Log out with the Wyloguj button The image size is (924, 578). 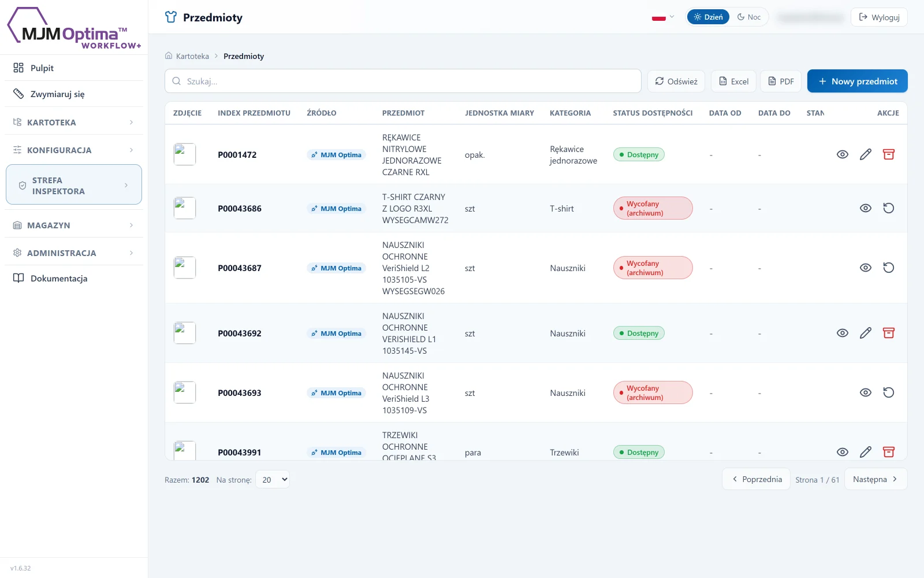point(879,17)
